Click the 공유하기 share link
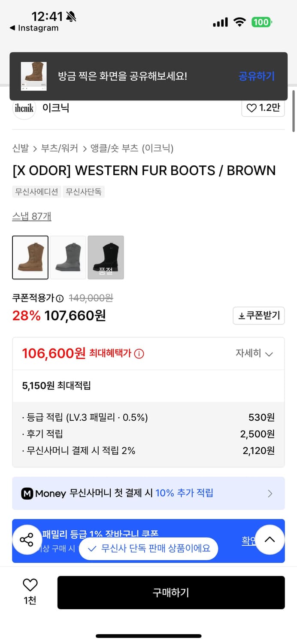Viewport: 297px width, 644px height. [256, 75]
